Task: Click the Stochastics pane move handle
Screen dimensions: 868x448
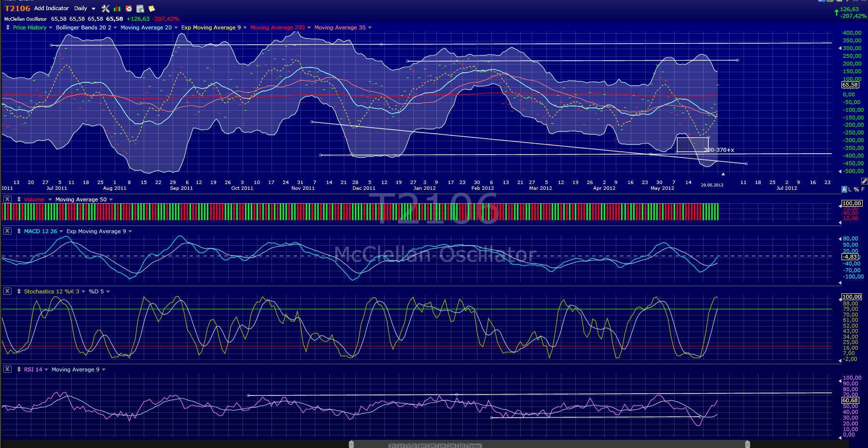Action: click(x=19, y=291)
